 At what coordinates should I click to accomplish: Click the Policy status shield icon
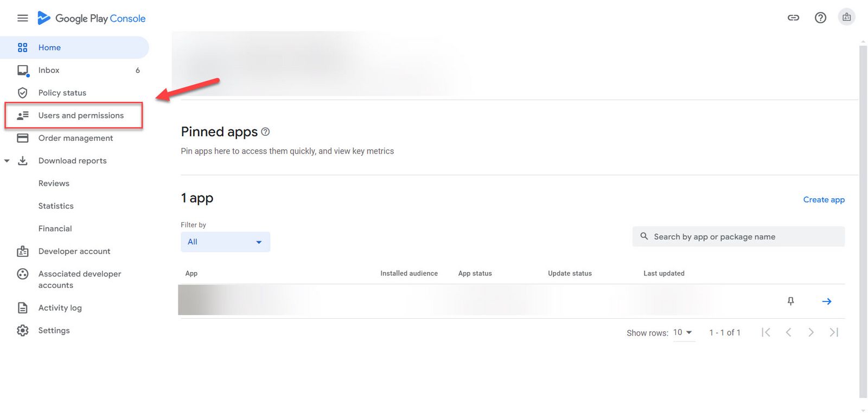pyautogui.click(x=22, y=93)
